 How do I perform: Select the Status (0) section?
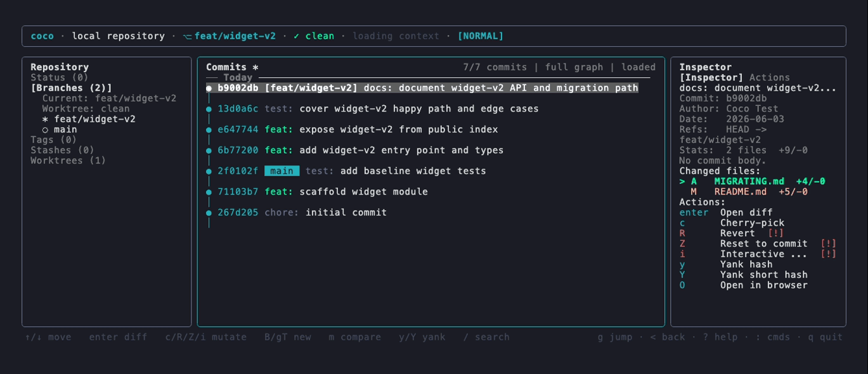(60, 77)
